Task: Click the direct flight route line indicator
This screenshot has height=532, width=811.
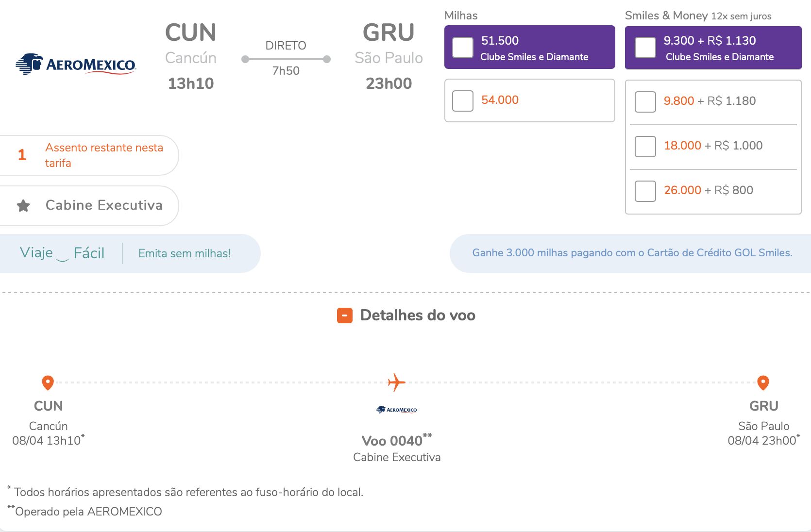Action: click(286, 59)
